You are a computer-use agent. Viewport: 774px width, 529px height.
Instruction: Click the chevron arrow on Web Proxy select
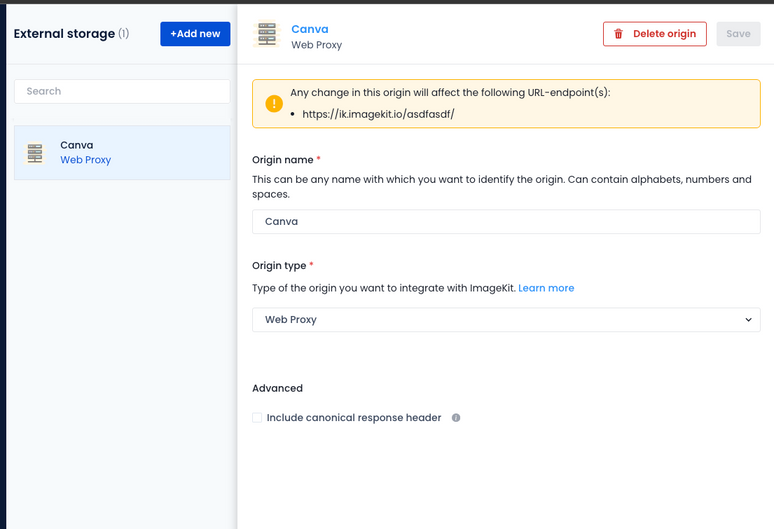click(x=748, y=320)
